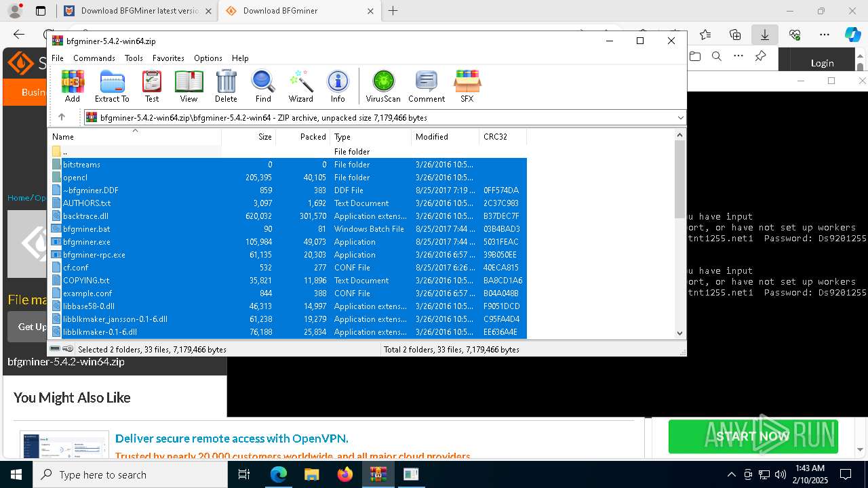The image size is (868, 488).
Task: Click the START NOW green button
Action: (x=753, y=436)
